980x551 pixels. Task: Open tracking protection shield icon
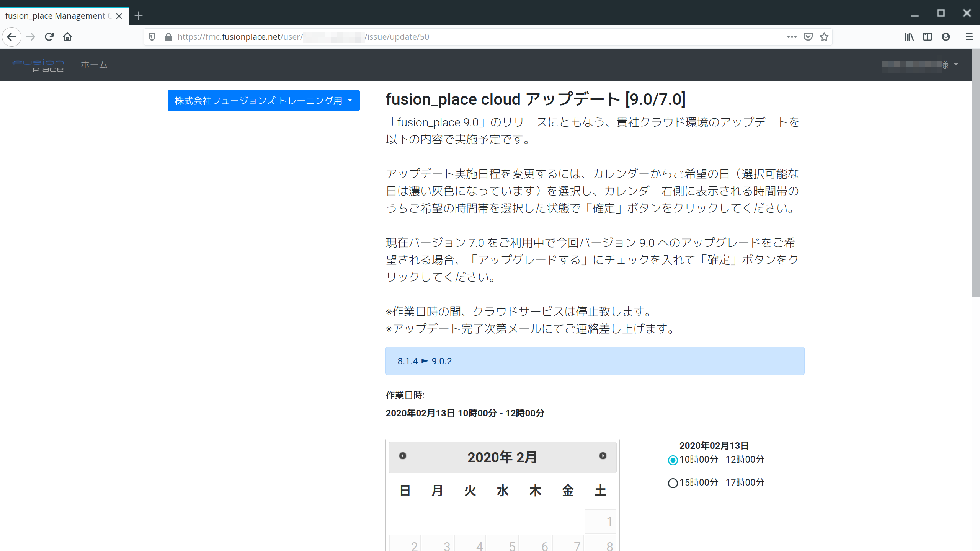pos(152,37)
